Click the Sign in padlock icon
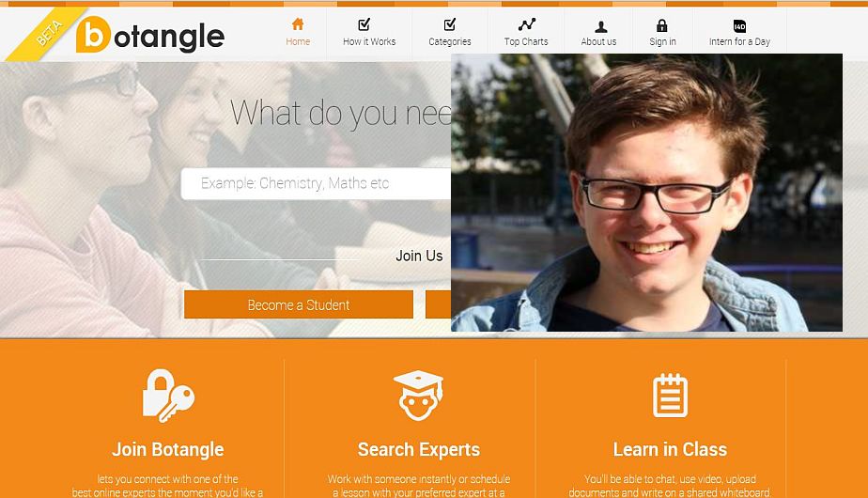 pos(661,25)
